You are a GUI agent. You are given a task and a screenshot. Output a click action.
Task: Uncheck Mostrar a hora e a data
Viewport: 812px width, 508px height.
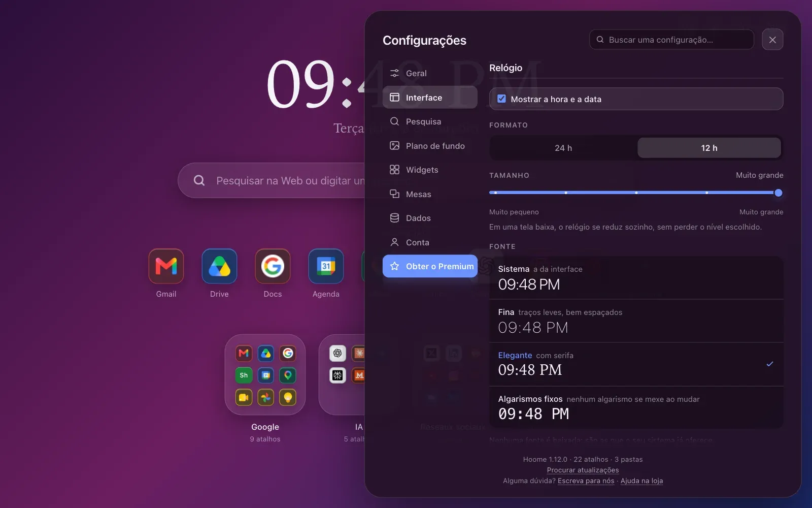coord(501,99)
